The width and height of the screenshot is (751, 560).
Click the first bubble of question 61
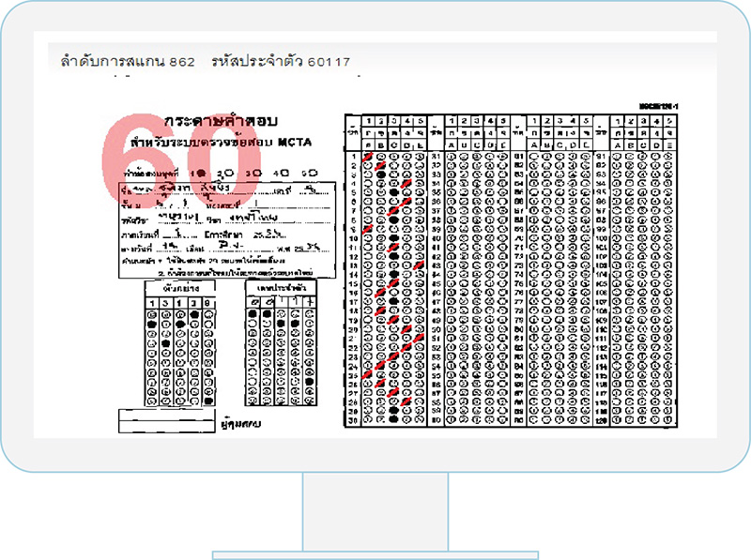click(534, 156)
